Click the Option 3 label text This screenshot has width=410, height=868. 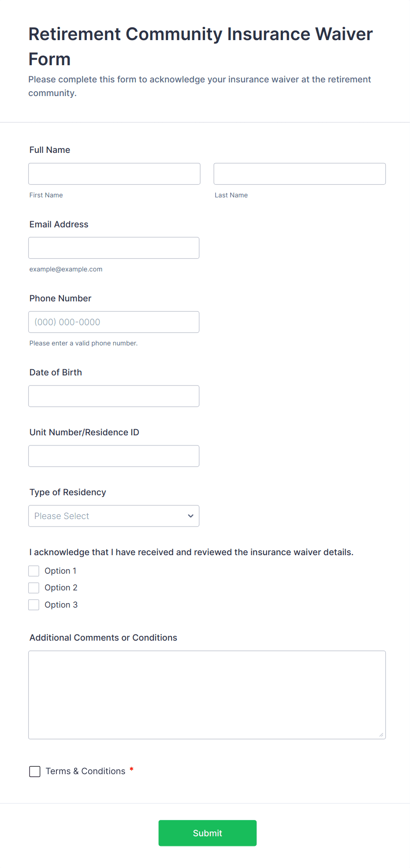click(x=61, y=605)
